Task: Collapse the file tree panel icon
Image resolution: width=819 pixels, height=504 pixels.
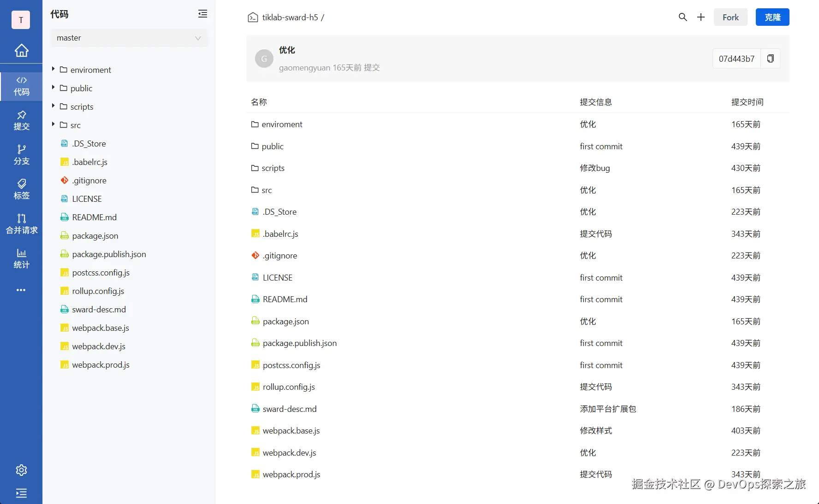Action: [202, 14]
